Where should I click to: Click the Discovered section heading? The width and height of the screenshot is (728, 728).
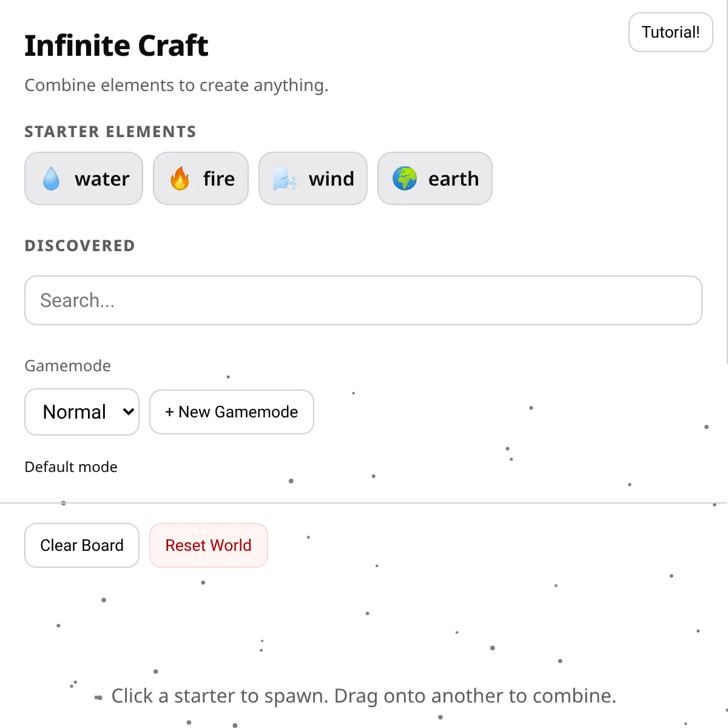tap(79, 246)
